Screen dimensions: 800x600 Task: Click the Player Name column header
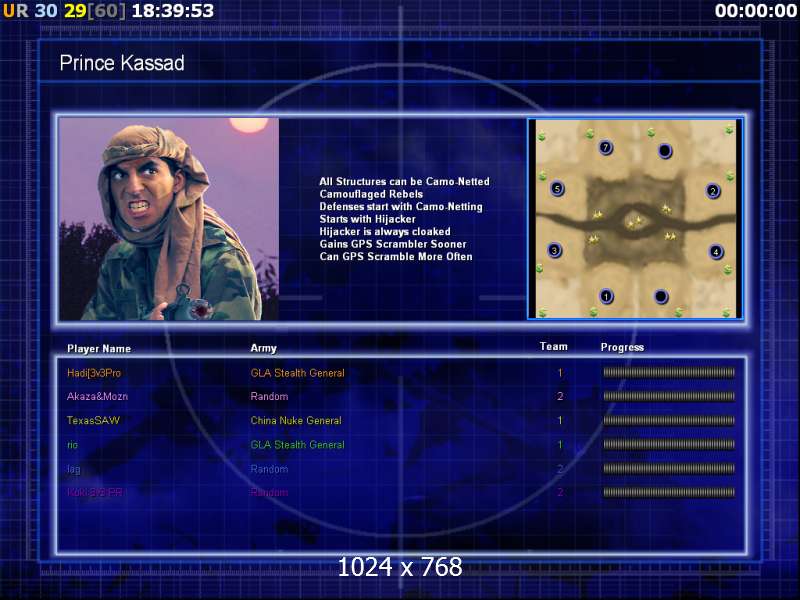click(x=99, y=348)
